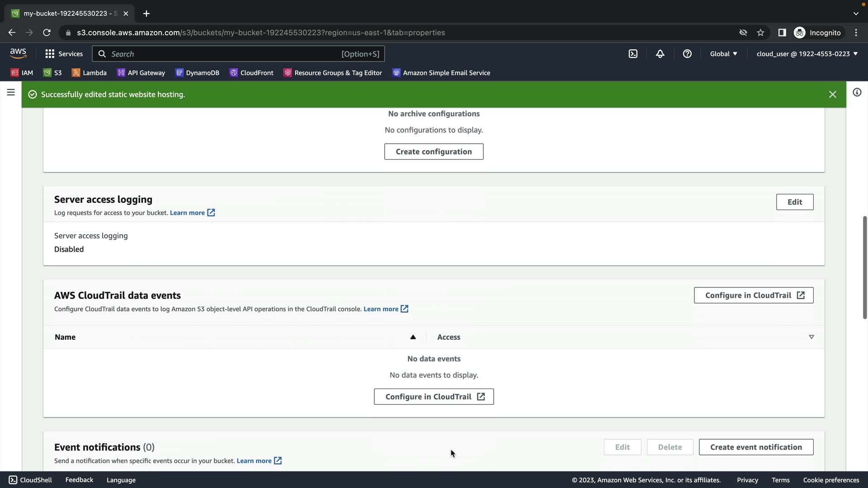
Task: Dismiss the green success banner
Action: click(x=832, y=94)
